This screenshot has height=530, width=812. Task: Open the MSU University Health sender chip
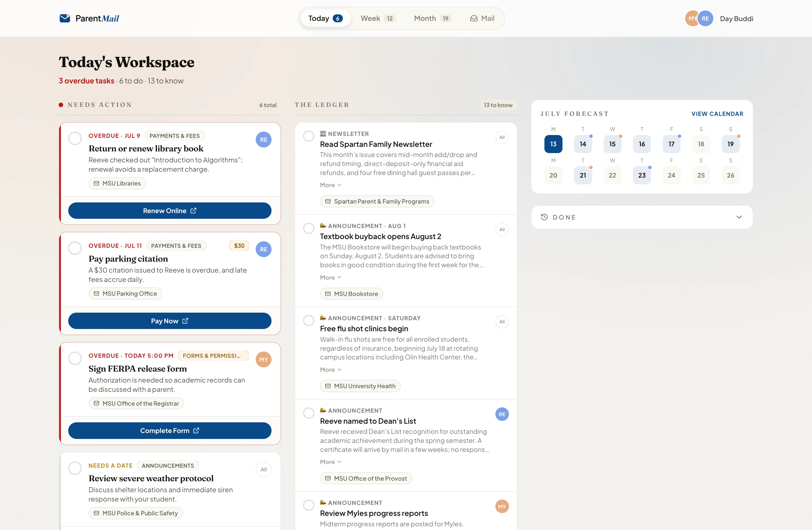[x=360, y=386]
